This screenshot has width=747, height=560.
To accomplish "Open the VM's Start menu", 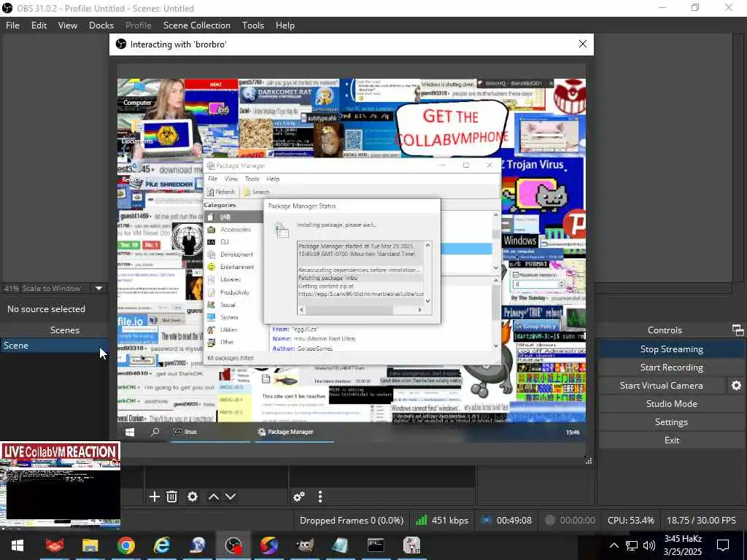I will tap(130, 432).
